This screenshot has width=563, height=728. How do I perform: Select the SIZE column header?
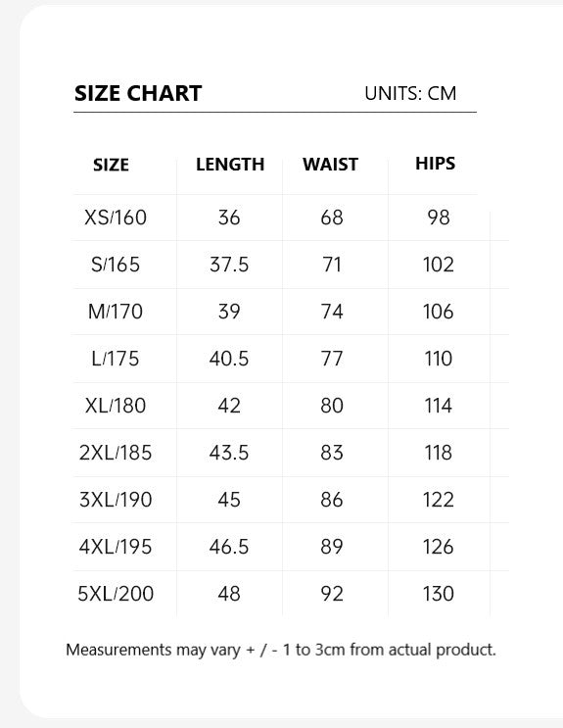[x=111, y=165]
